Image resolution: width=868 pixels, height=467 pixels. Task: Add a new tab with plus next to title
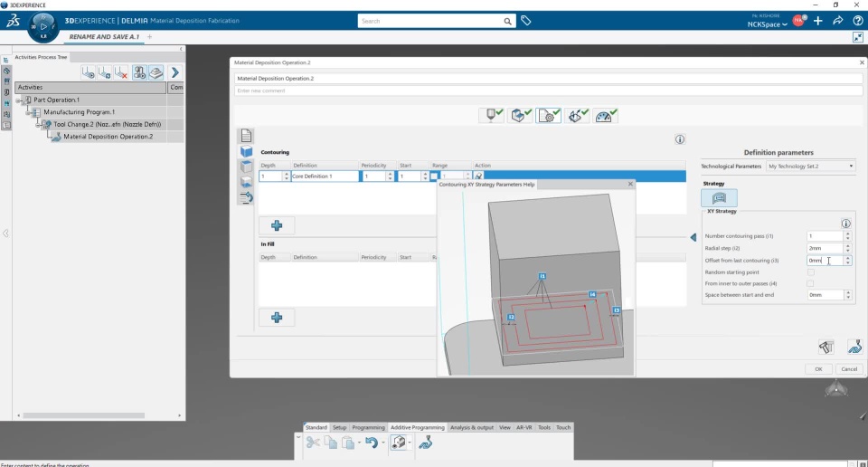pos(149,36)
